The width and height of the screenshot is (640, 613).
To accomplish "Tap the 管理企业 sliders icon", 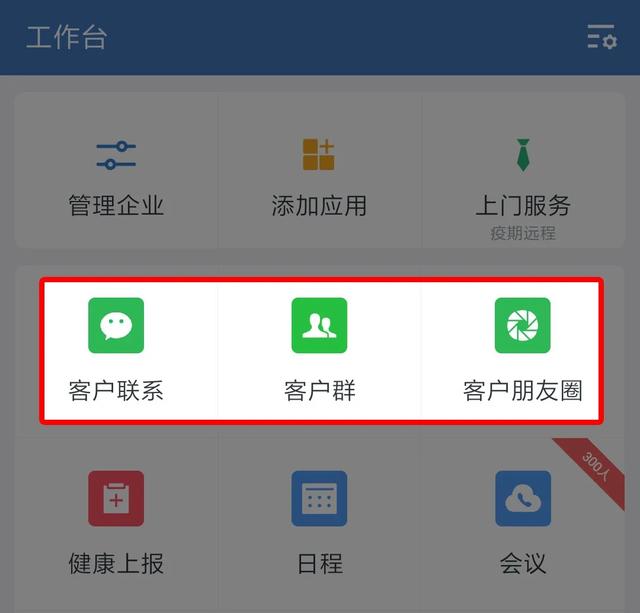I will (116, 155).
